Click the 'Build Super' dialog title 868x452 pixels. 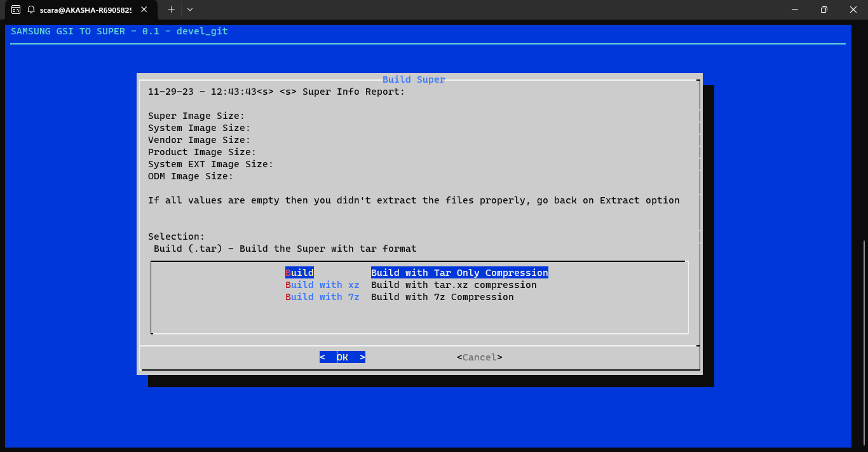(414, 79)
